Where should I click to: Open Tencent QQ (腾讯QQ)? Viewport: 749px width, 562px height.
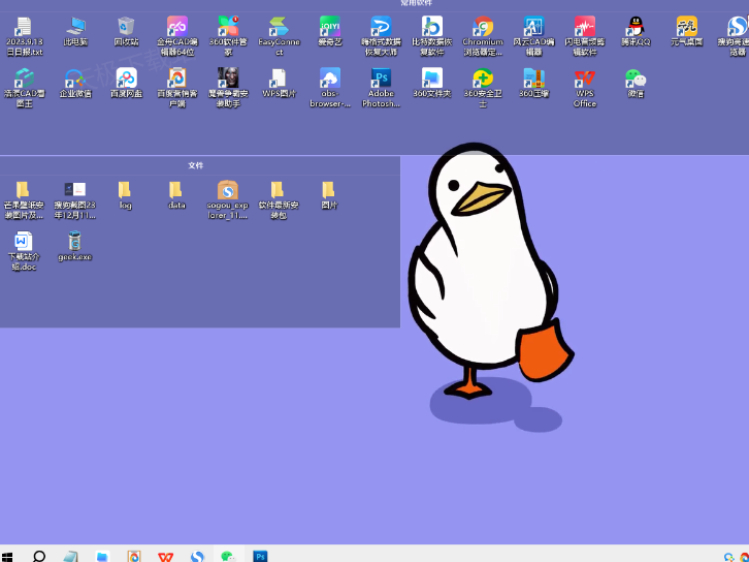636,32
